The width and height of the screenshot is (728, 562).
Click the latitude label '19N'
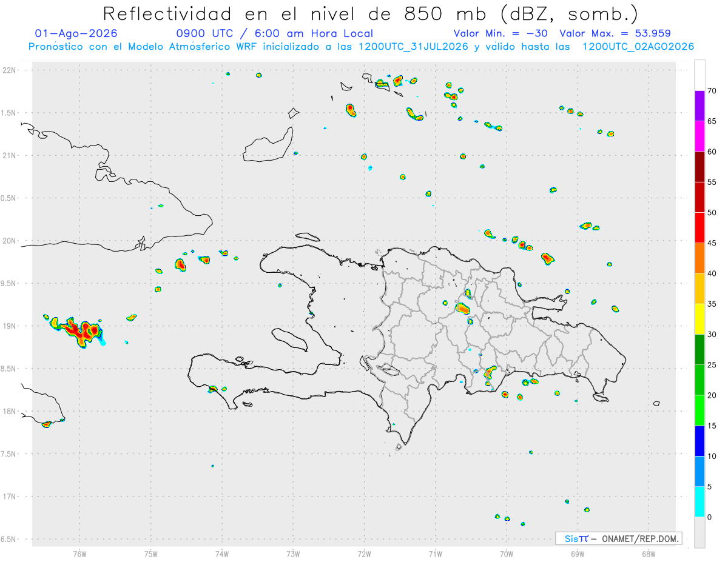(x=9, y=326)
